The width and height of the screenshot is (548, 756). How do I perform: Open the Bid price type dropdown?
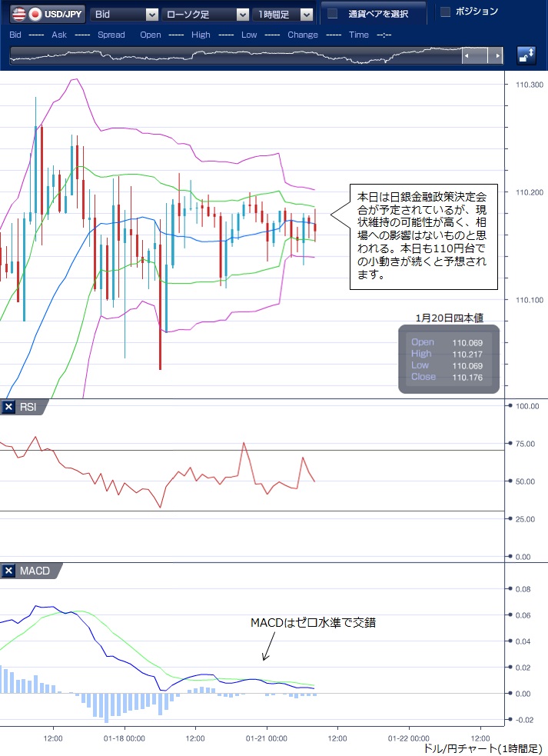coord(151,15)
